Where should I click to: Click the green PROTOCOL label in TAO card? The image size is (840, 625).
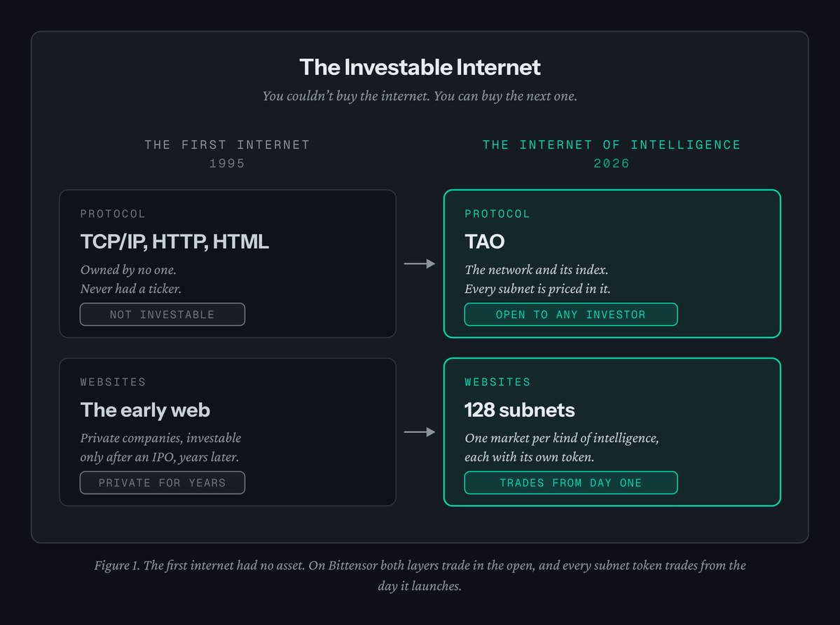point(497,214)
